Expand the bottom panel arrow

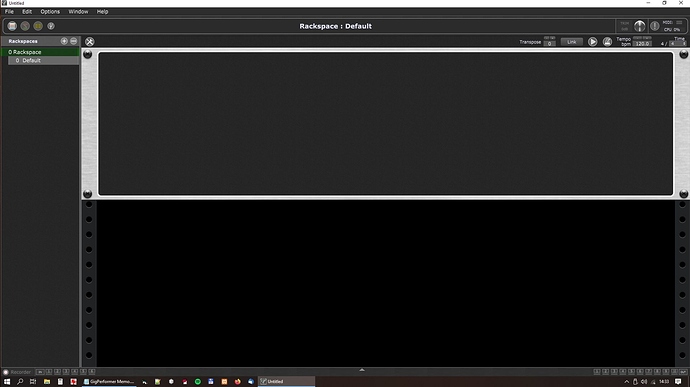tap(362, 370)
